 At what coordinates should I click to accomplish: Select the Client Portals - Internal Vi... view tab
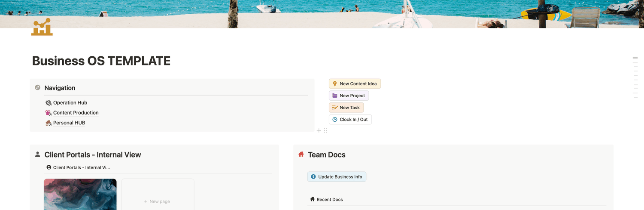pyautogui.click(x=78, y=167)
